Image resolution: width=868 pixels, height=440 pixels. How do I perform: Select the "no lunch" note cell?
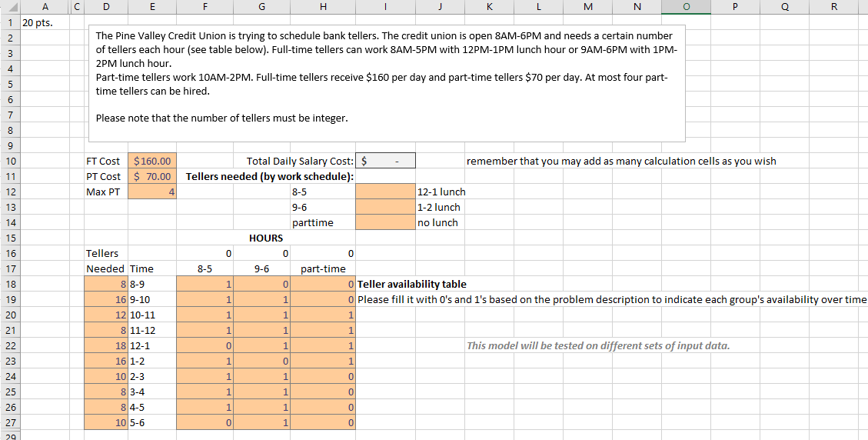tap(440, 223)
